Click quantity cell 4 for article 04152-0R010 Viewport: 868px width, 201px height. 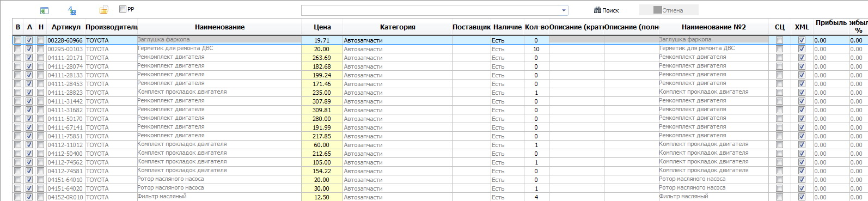pyautogui.click(x=536, y=197)
